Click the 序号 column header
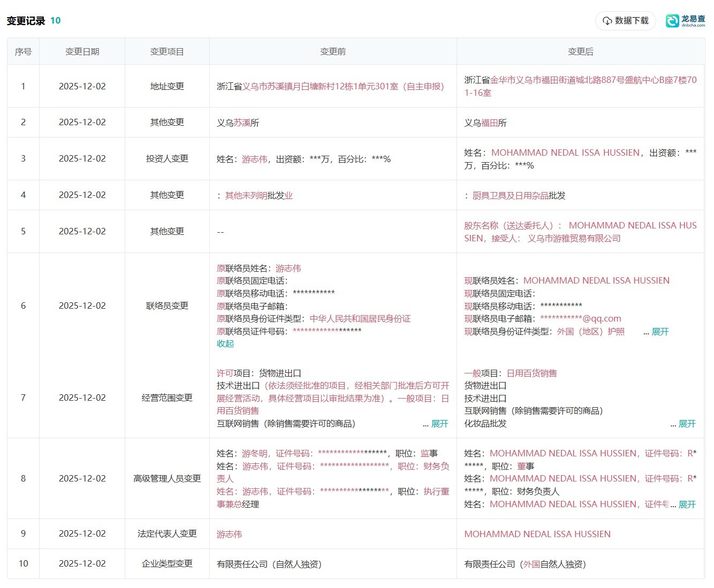This screenshot has height=588, width=714. [23, 51]
